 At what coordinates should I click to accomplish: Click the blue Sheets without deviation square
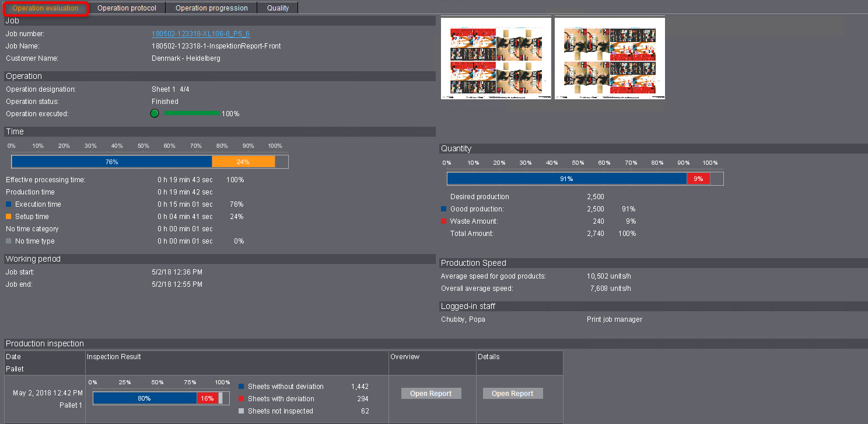pyautogui.click(x=242, y=386)
